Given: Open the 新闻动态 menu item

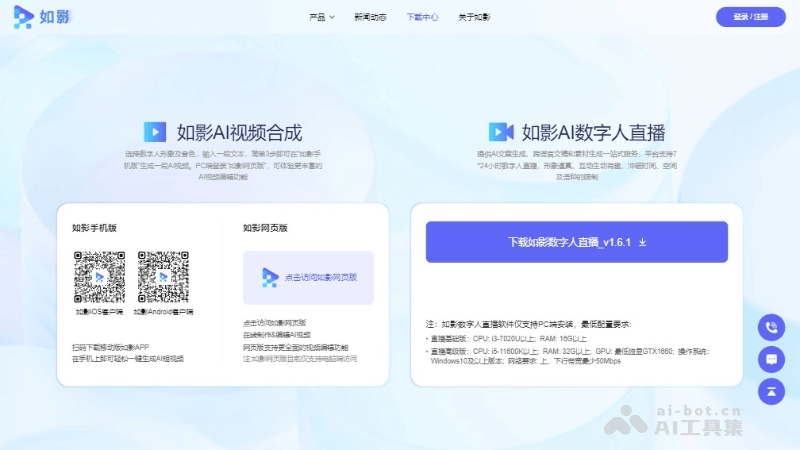Looking at the screenshot, I should [x=370, y=17].
